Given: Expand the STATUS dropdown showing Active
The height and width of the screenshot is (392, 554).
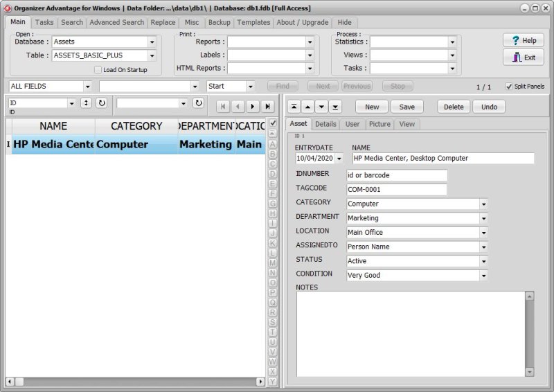Looking at the screenshot, I should pyautogui.click(x=483, y=261).
